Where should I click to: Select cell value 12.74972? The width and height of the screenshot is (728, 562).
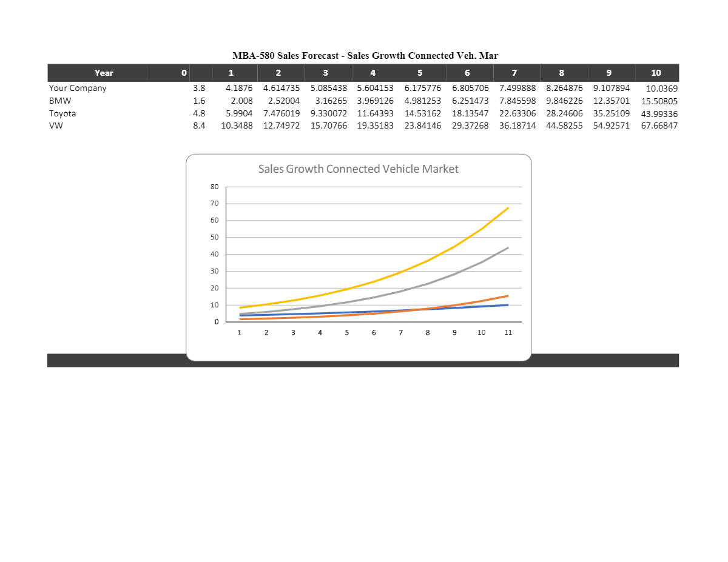281,125
